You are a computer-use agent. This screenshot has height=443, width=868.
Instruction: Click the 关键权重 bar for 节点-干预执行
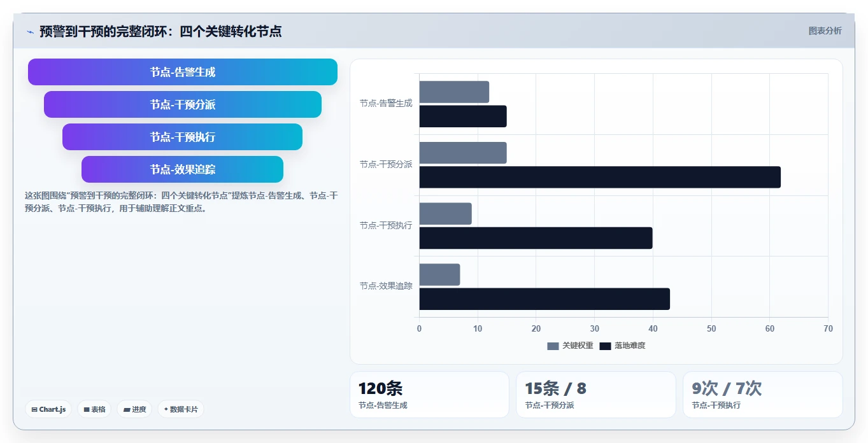click(x=445, y=214)
